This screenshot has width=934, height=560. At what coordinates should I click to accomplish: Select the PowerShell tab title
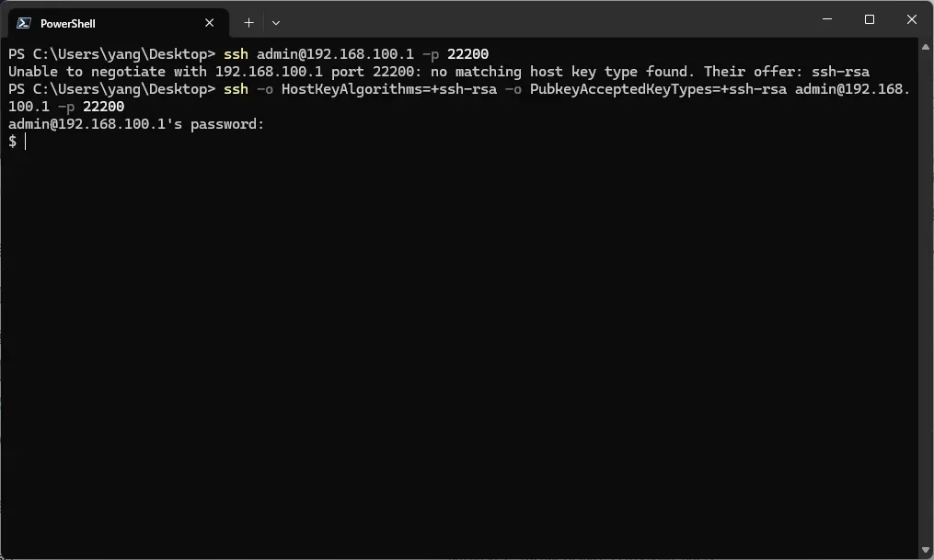coord(68,23)
